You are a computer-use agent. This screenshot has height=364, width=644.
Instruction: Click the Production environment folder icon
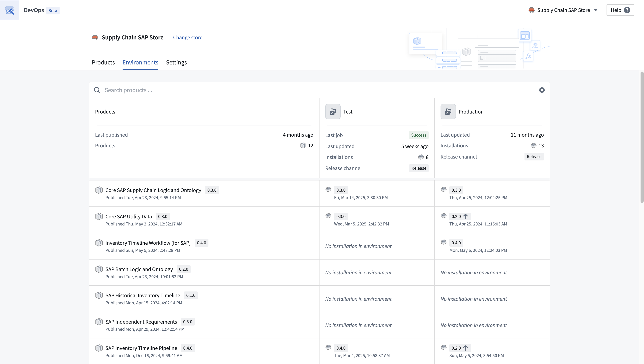(x=448, y=112)
